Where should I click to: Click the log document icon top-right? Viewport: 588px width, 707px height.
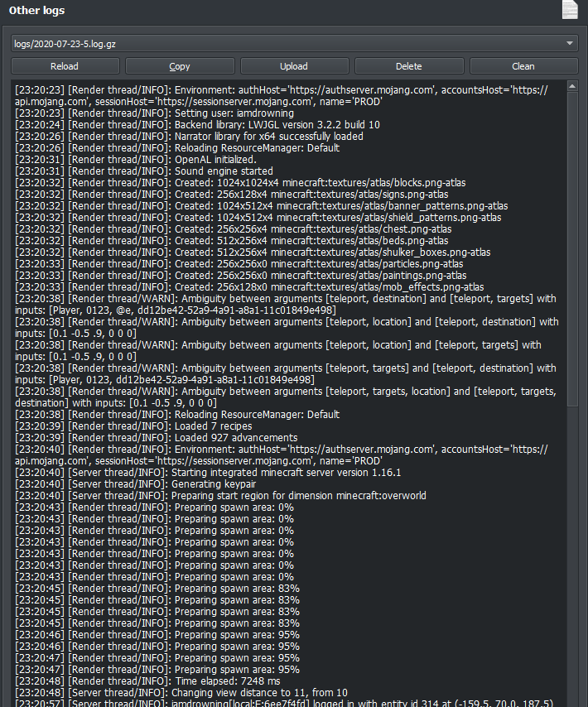click(569, 10)
